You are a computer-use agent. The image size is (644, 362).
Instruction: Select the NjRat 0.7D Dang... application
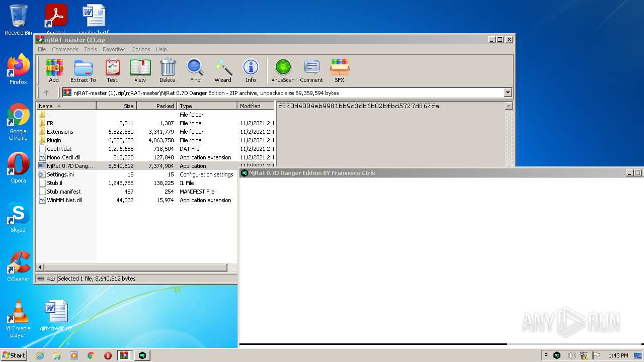[155, 166]
